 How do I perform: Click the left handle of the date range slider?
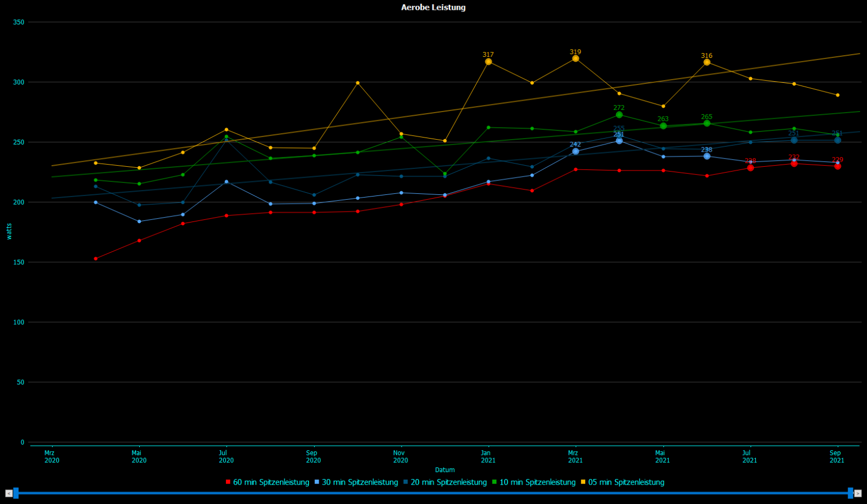click(16, 493)
